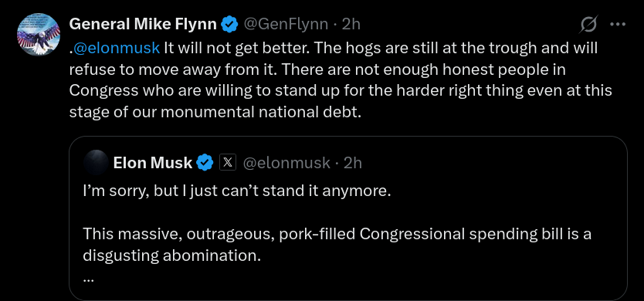Click the "I'm sorry, but I just can't" line

click(x=237, y=191)
